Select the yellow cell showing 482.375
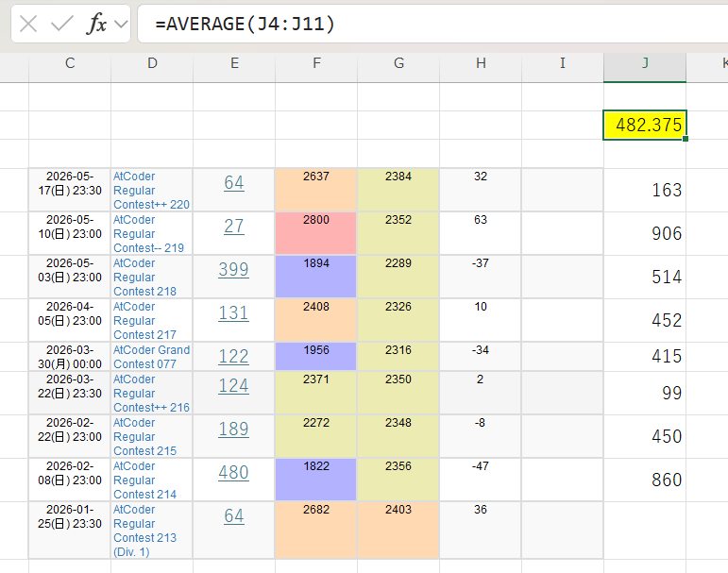Viewport: 728px width, 573px height. pos(645,125)
